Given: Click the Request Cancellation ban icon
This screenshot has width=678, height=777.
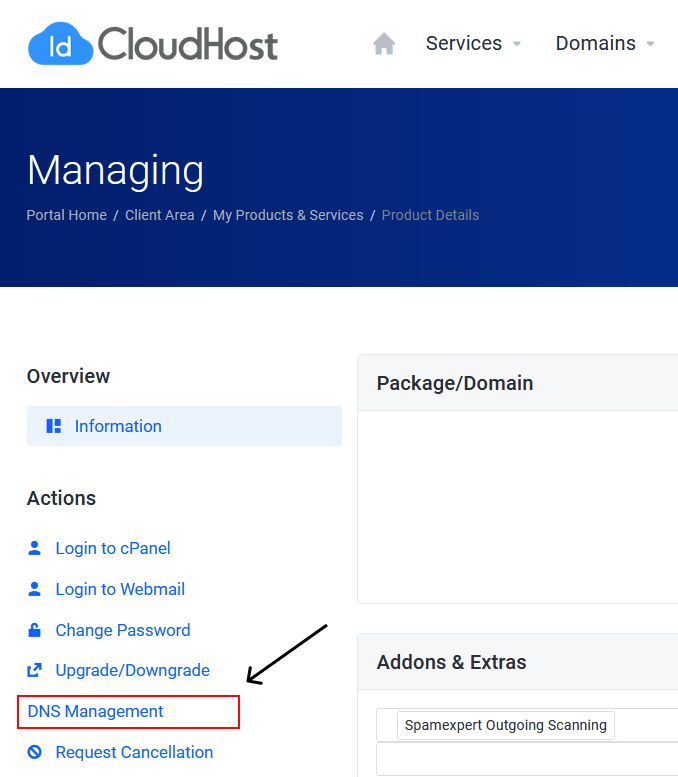Looking at the screenshot, I should point(35,752).
